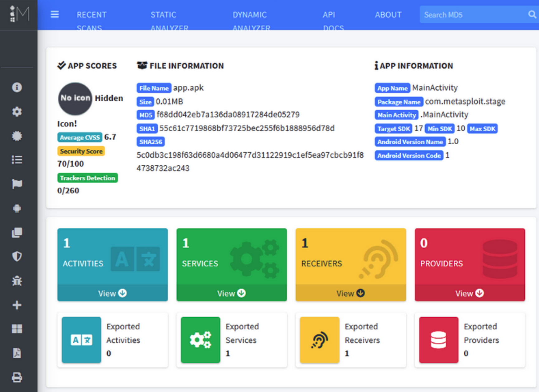Open the gear settings icon in sidebar
539x392 pixels.
pos(17,112)
